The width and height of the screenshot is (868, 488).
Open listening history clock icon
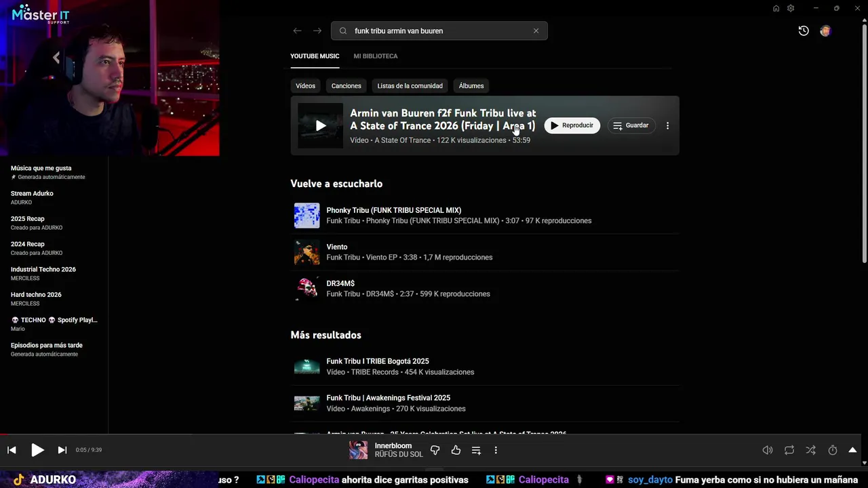pos(804,30)
